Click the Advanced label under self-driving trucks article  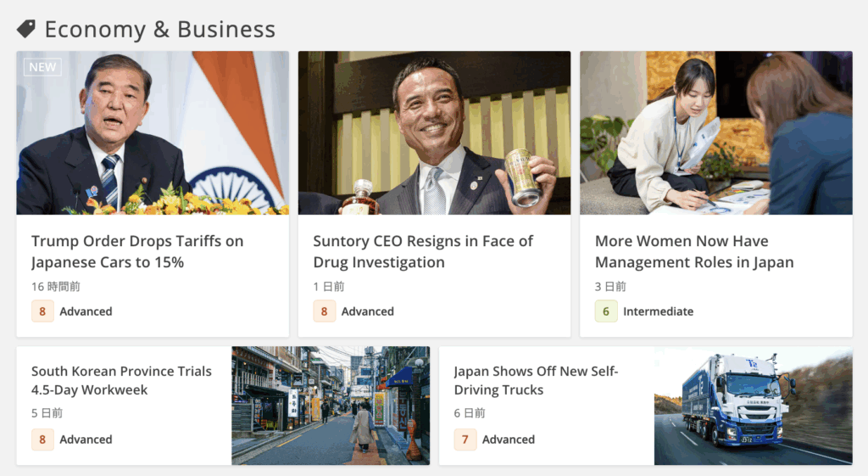509,440
